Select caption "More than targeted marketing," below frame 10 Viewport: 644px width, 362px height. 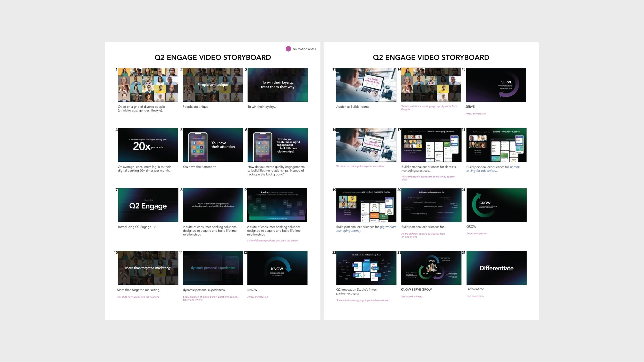138,290
